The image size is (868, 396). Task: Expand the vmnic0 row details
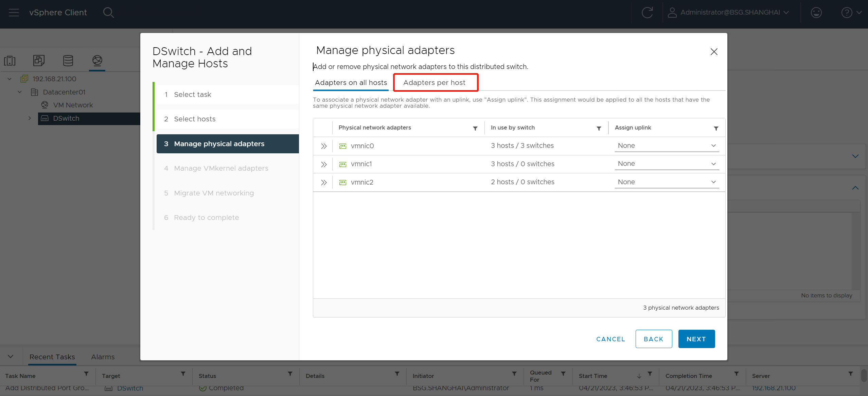[323, 146]
